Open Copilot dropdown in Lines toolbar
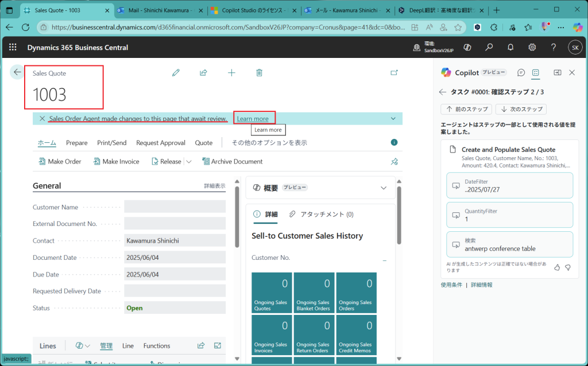Screen dimensions: 588x366 (83, 346)
